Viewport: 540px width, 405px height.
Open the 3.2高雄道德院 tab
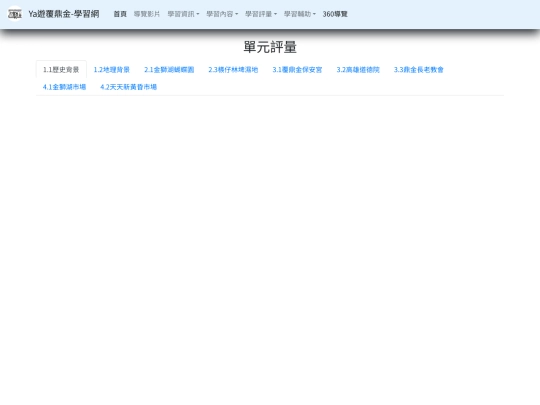[358, 70]
